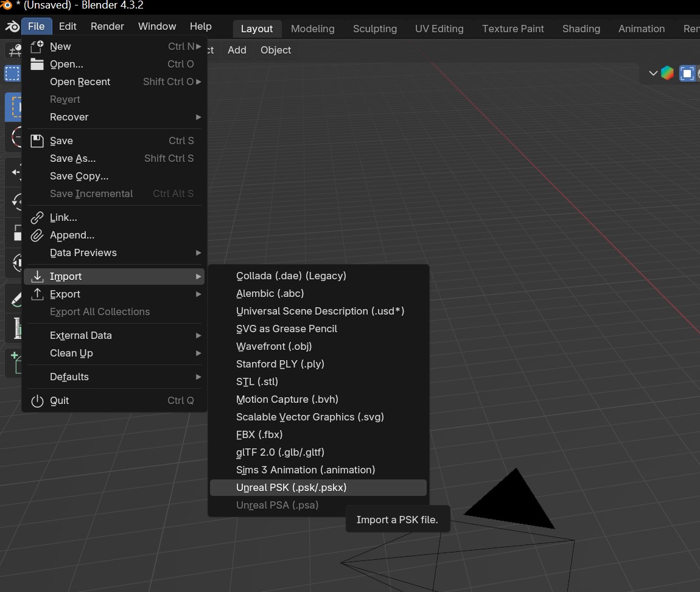Viewport: 700px width, 592px height.
Task: Open the Edit menu
Action: click(x=68, y=26)
